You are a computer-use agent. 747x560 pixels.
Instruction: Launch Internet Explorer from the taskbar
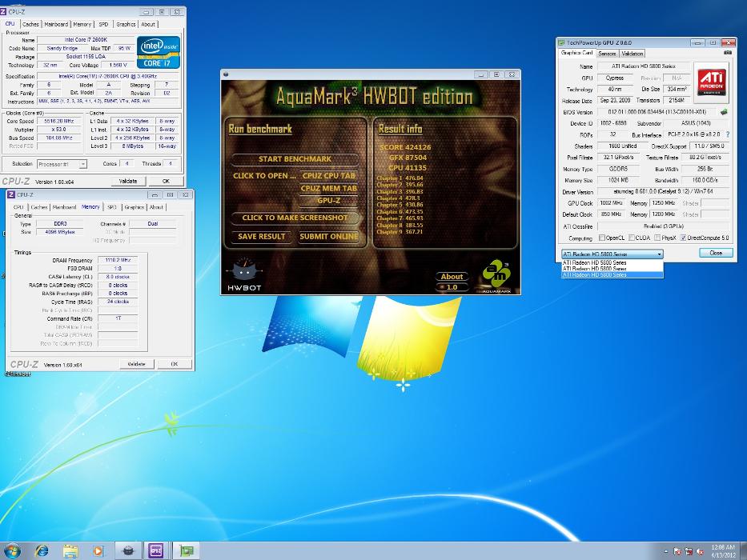tap(42, 551)
